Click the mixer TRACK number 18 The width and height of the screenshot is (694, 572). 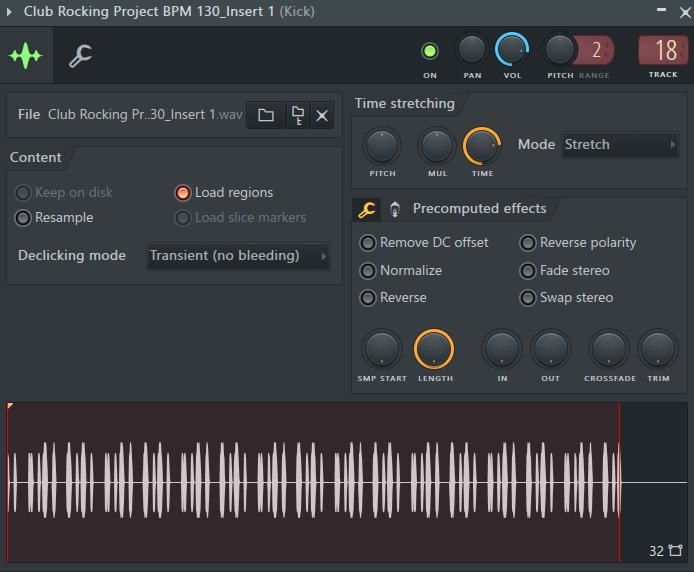[663, 50]
